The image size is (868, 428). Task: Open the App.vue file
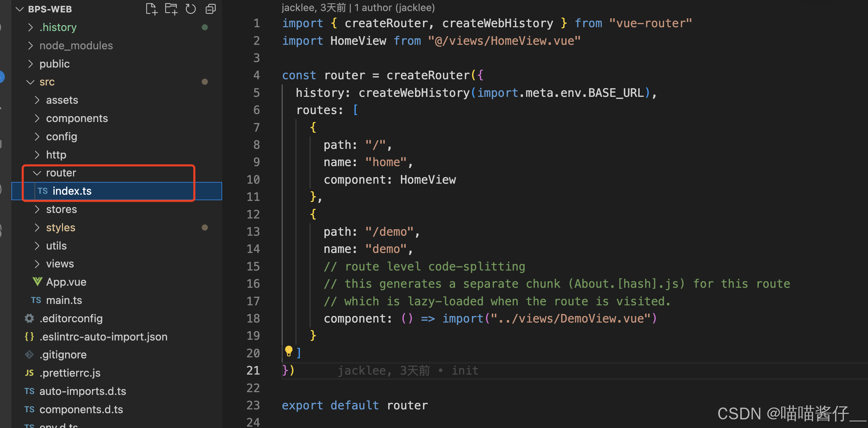tap(66, 282)
